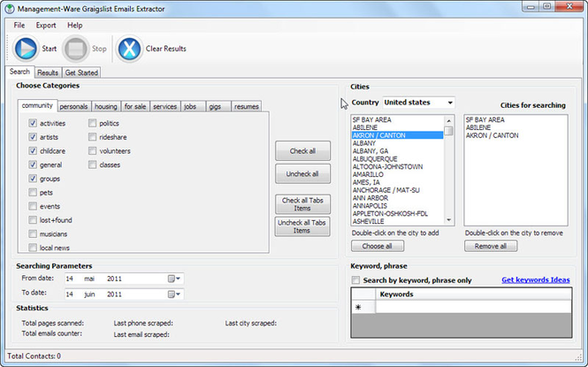Click the cities list scroll-down arrow
588x367 pixels.
pyautogui.click(x=448, y=220)
